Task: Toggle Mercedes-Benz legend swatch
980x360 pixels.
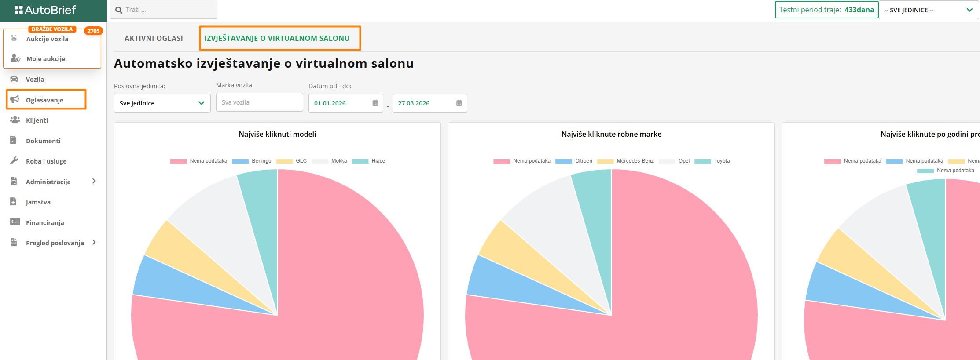Action: coord(605,161)
